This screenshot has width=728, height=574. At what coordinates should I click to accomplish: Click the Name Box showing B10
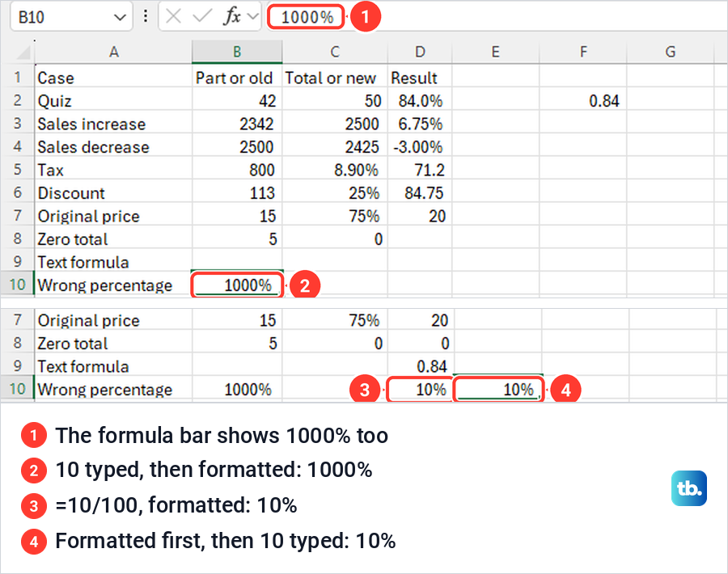coord(71,17)
